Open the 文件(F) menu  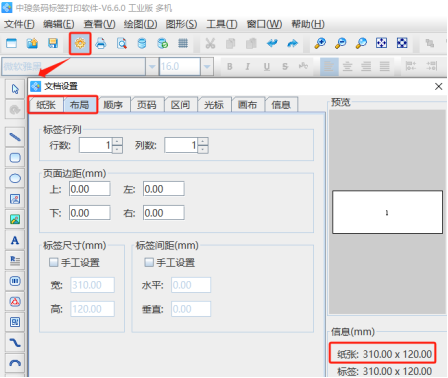pyautogui.click(x=19, y=24)
